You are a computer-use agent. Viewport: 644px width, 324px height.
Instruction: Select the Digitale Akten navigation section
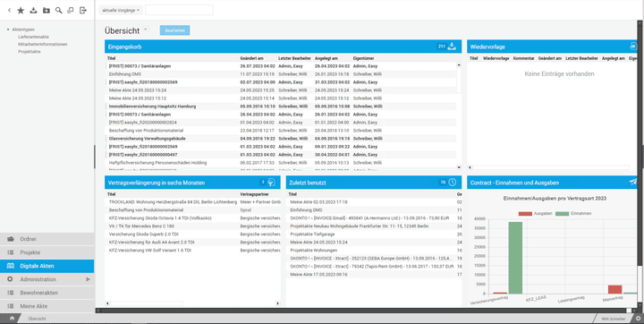[x=47, y=266]
